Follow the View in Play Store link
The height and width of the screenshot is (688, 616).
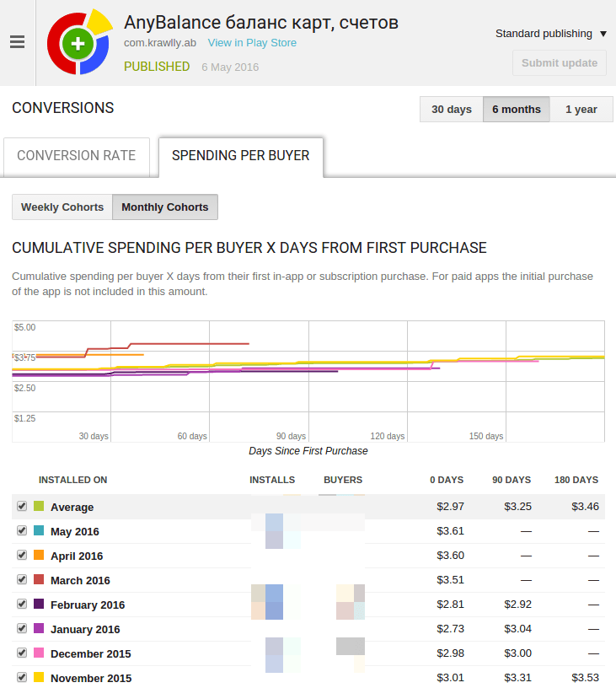(252, 43)
